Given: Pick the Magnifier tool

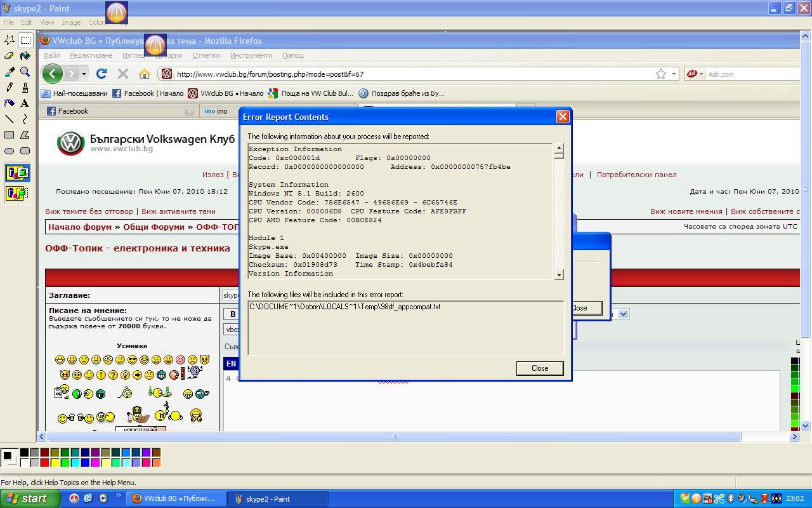Looking at the screenshot, I should point(25,72).
